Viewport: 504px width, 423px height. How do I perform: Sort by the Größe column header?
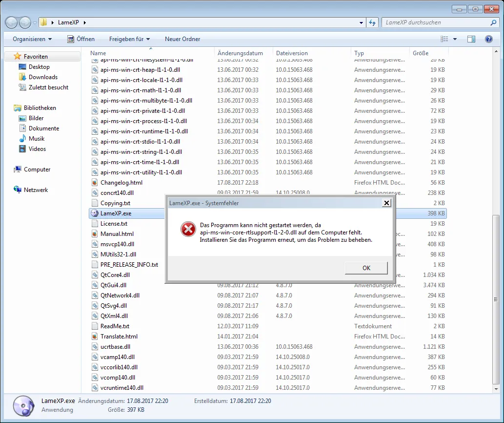click(421, 53)
